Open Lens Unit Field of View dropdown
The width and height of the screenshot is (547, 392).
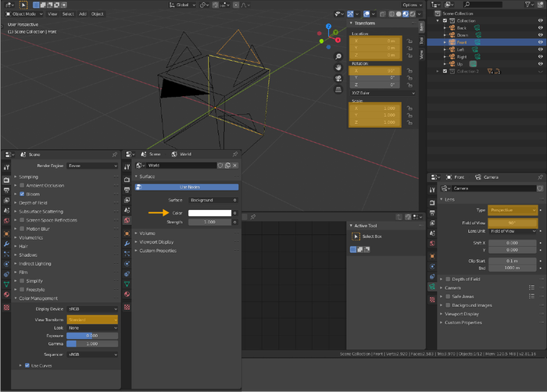pyautogui.click(x=513, y=231)
